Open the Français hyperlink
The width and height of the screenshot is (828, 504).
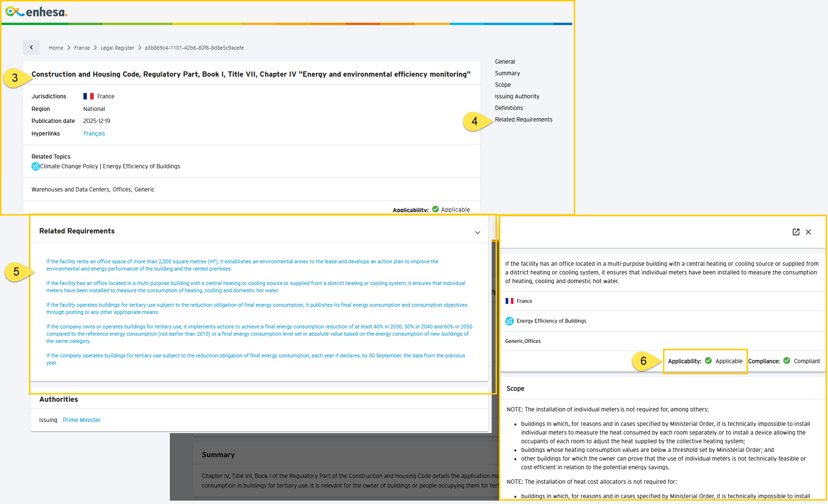point(94,134)
